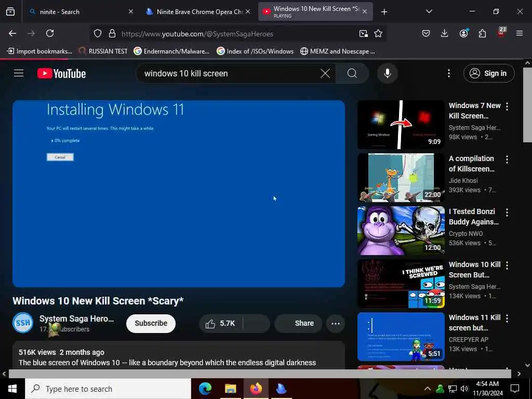The width and height of the screenshot is (532, 399).
Task: Open the extensions puzzle icon
Action: [482, 33]
